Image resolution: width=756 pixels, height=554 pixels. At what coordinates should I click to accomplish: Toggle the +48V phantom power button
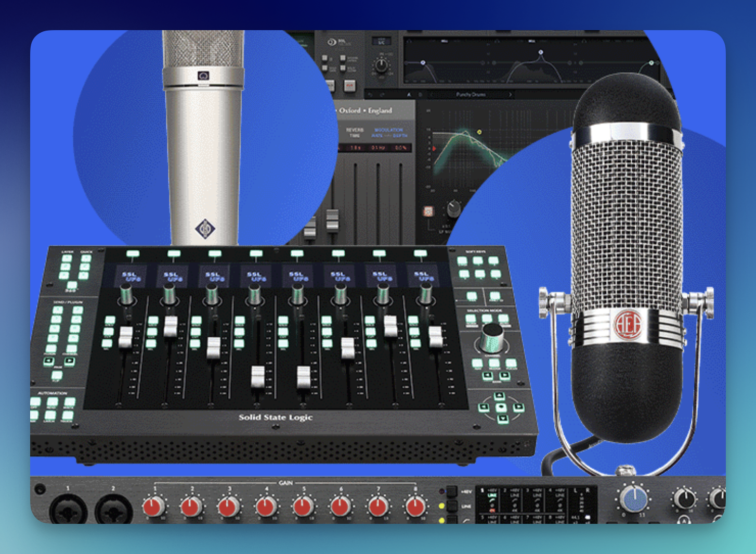point(451,491)
